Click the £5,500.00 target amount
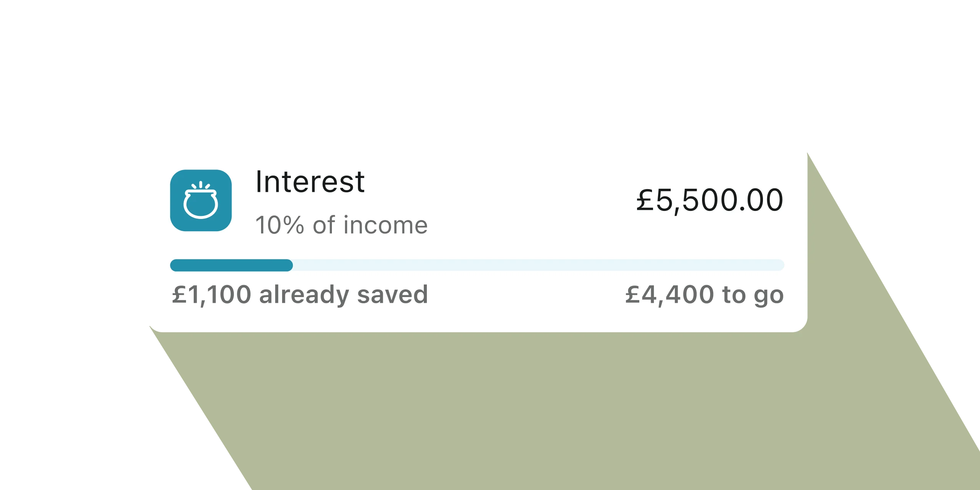 710,200
